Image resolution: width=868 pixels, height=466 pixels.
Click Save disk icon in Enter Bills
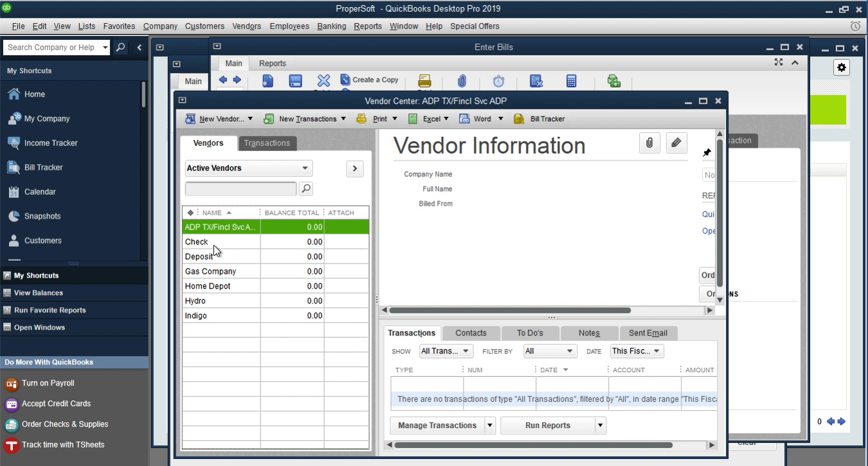(x=295, y=81)
